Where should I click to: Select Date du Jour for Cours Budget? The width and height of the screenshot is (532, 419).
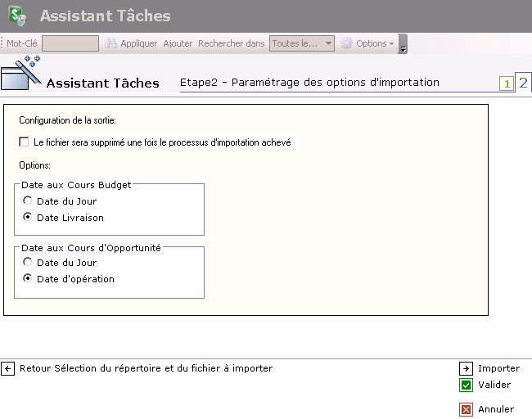tap(28, 201)
